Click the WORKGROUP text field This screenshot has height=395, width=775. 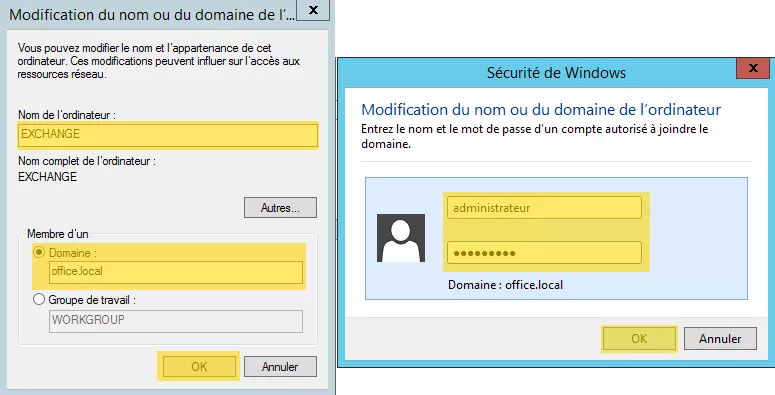coord(176,321)
